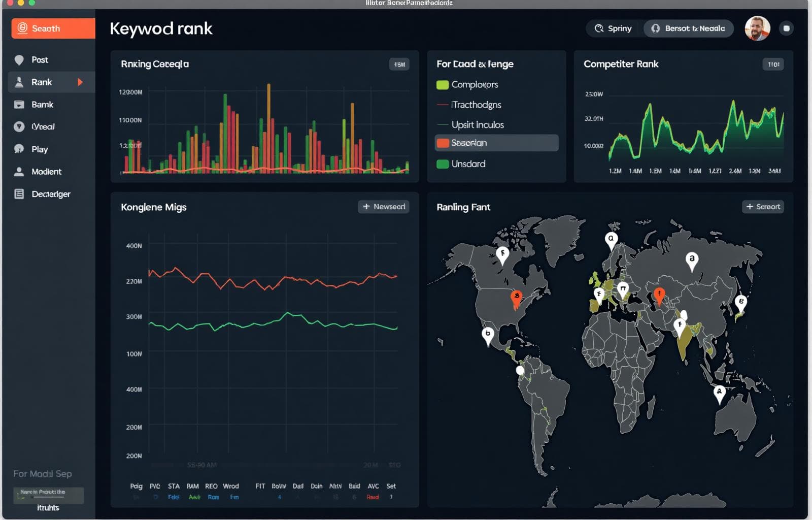Open the 15M dropdown on Rnking Ceteqla
This screenshot has width=812, height=520.
tap(399, 64)
